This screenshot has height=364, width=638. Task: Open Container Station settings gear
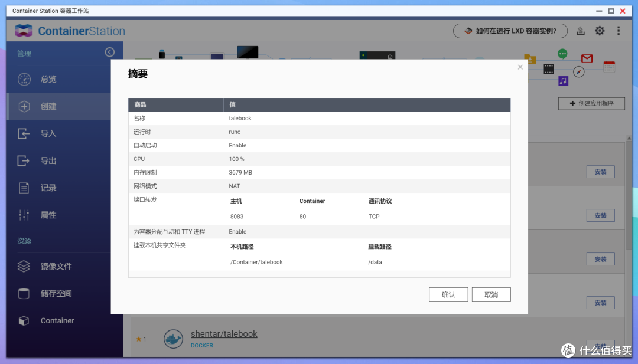pyautogui.click(x=600, y=30)
